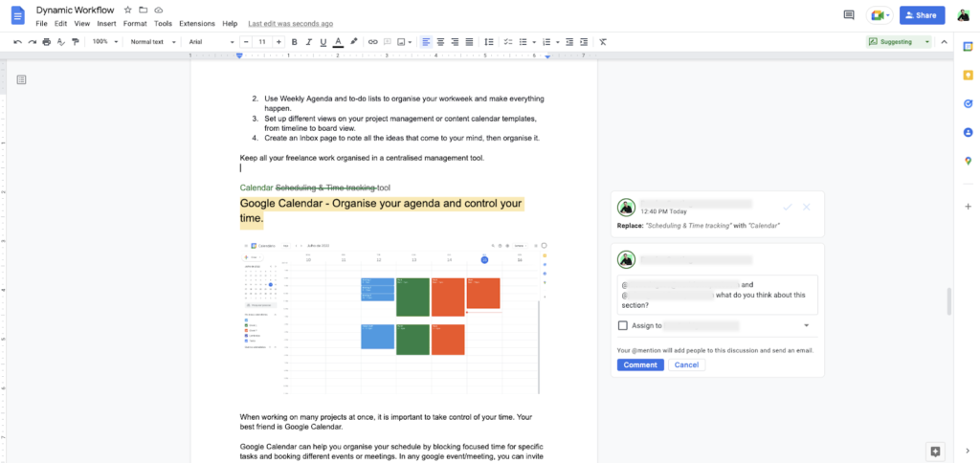The height and width of the screenshot is (463, 980).
Task: Open the image options dropdown arrow
Action: [x=410, y=42]
